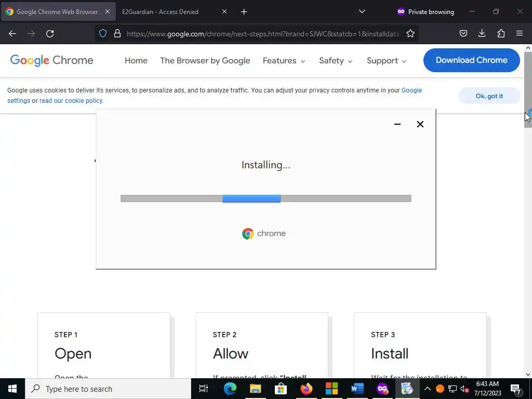
Task: Click the forward navigation arrow
Action: pos(31,34)
